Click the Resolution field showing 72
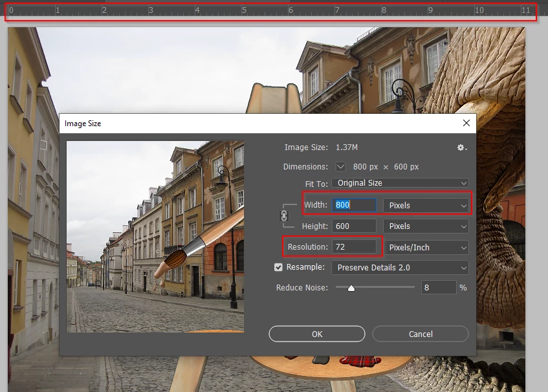The width and height of the screenshot is (548, 392). (x=354, y=247)
